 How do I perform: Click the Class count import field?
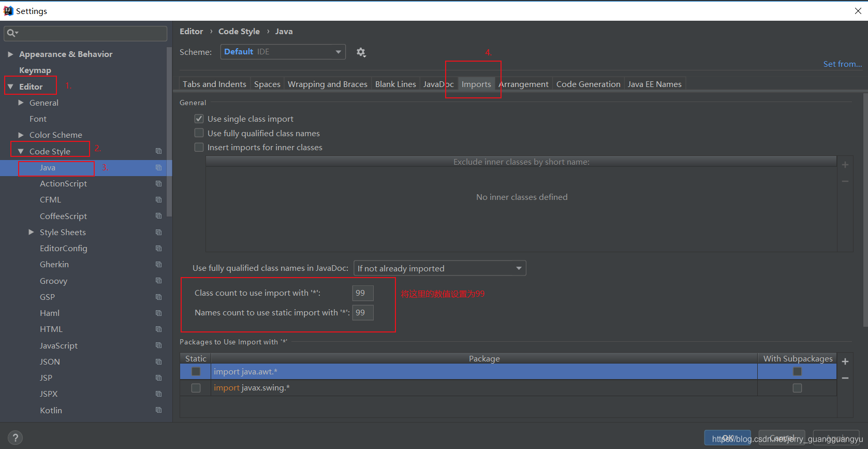tap(363, 293)
